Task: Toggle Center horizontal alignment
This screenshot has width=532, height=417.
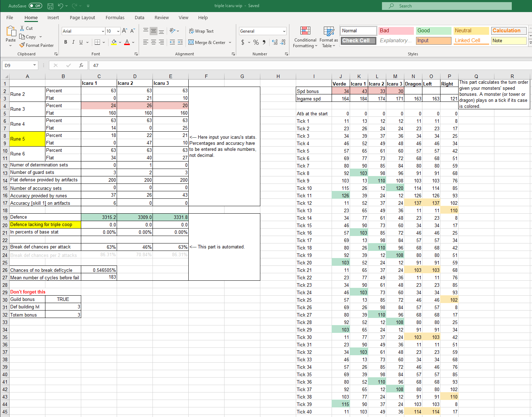Action: pyautogui.click(x=154, y=42)
